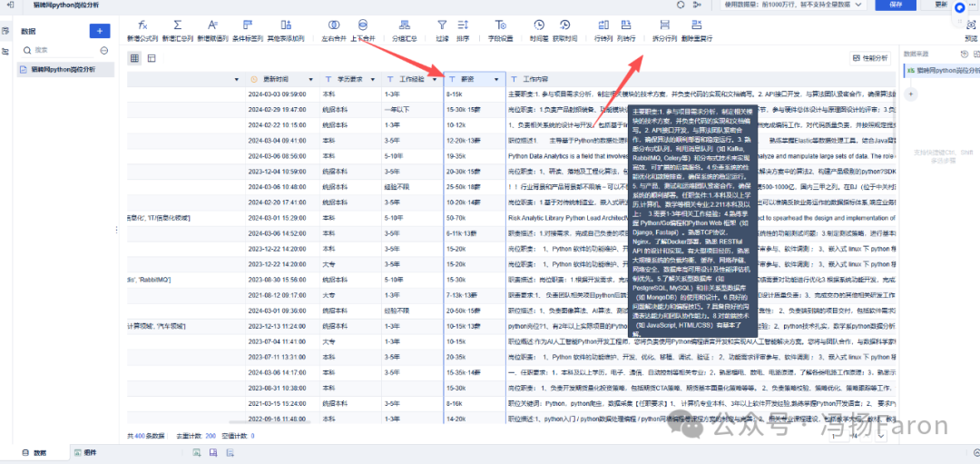
Task: Select the 数据 tab at the bottom
Action: (34, 452)
